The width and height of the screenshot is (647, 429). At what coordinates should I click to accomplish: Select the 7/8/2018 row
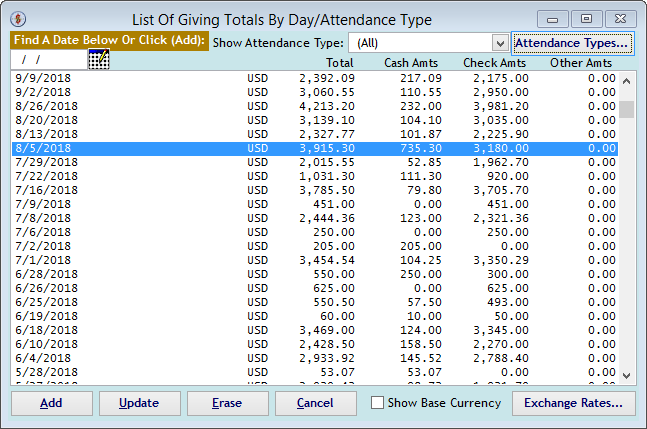click(314, 219)
